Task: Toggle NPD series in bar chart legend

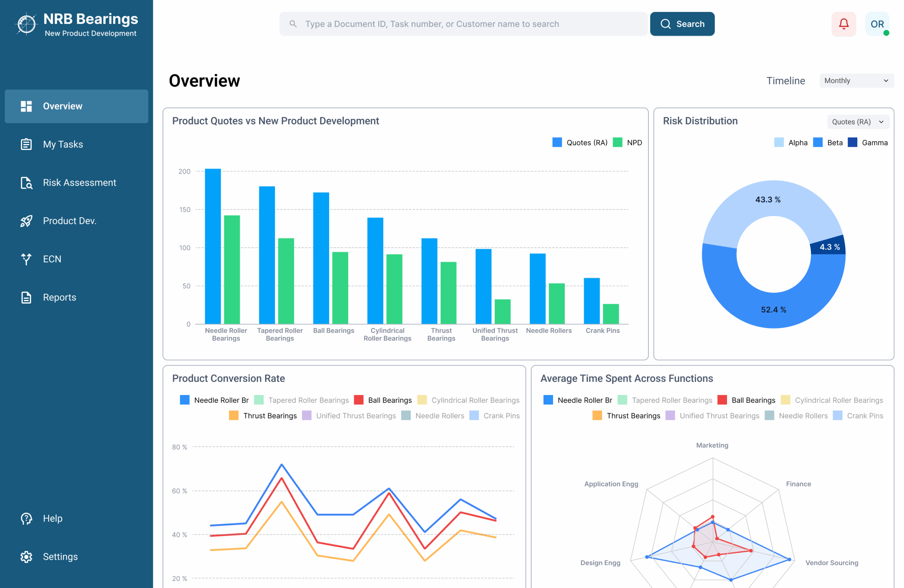Action: pyautogui.click(x=628, y=143)
